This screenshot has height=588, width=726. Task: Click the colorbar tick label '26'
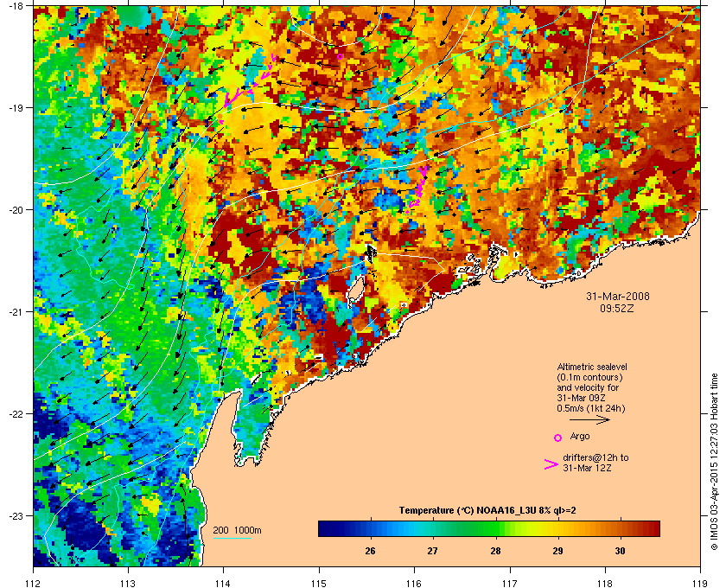coord(370,551)
